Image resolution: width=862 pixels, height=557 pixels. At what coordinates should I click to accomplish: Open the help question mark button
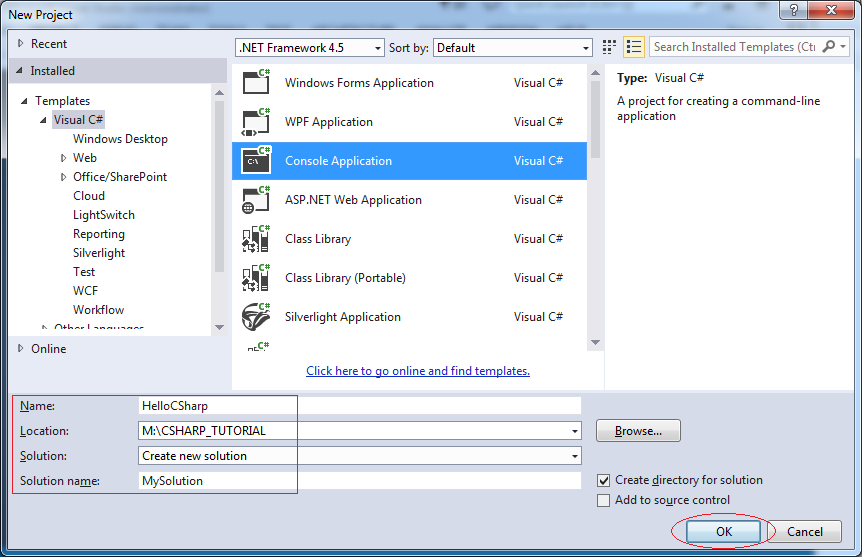coord(794,10)
